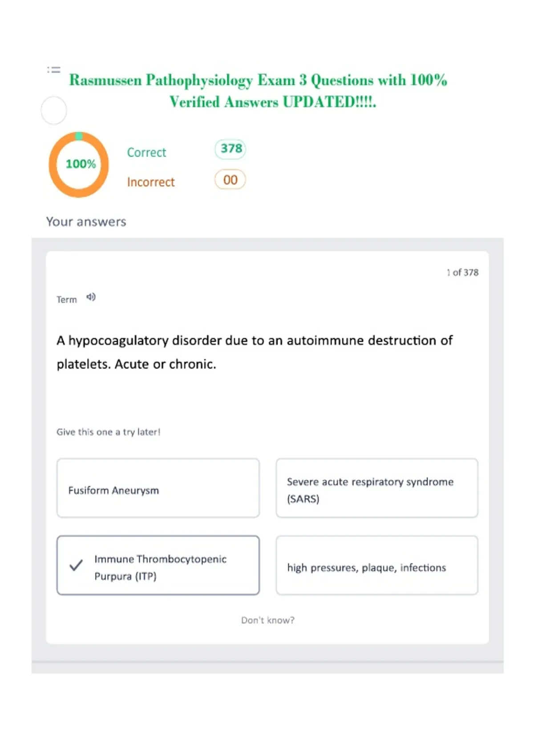Choose Immune Thrombocytopenic Purpura (ITP) answer
Image resolution: width=534 pixels, height=756 pixels.
coord(158,565)
